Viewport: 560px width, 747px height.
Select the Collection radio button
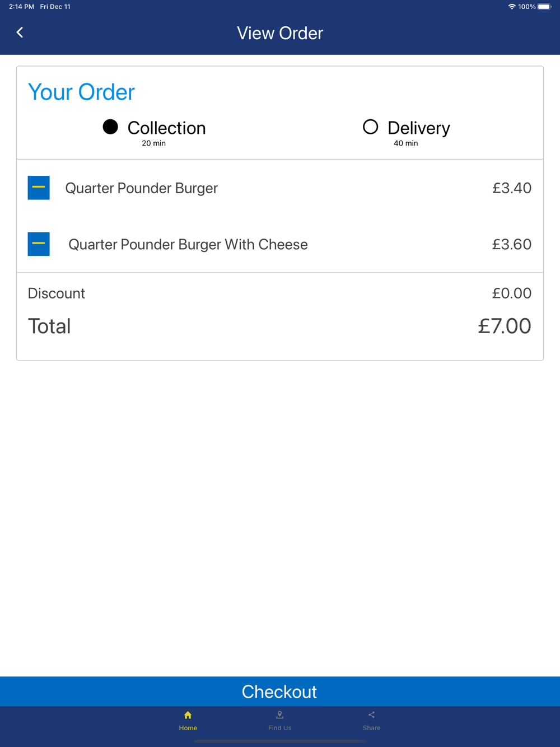[x=110, y=127]
